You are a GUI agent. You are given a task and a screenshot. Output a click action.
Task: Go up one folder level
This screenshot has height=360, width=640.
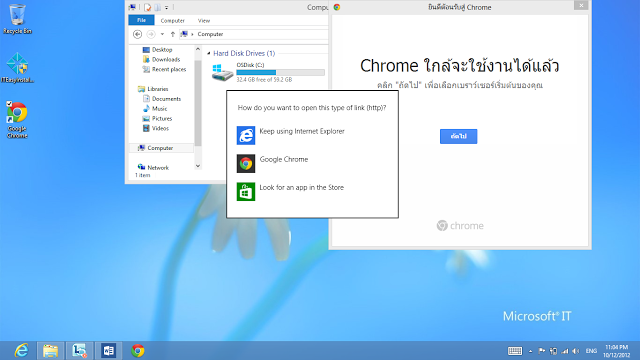[173, 34]
